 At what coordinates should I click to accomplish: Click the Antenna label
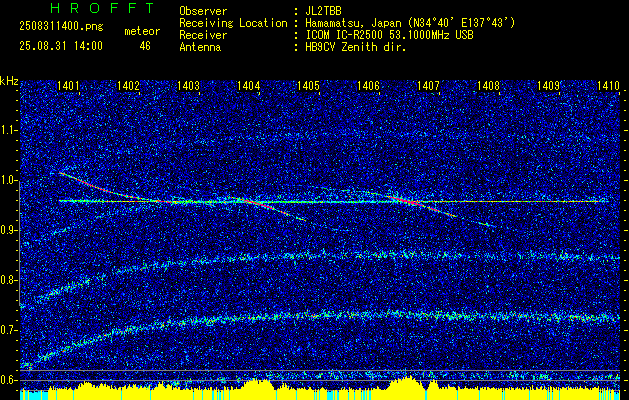[x=200, y=47]
